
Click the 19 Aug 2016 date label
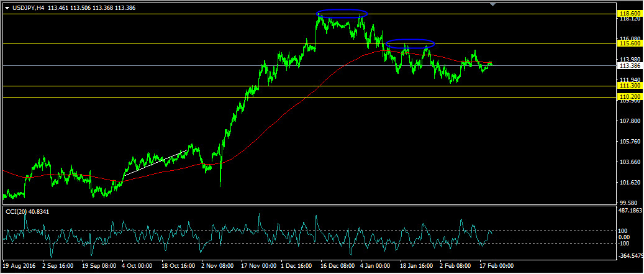pos(19,266)
